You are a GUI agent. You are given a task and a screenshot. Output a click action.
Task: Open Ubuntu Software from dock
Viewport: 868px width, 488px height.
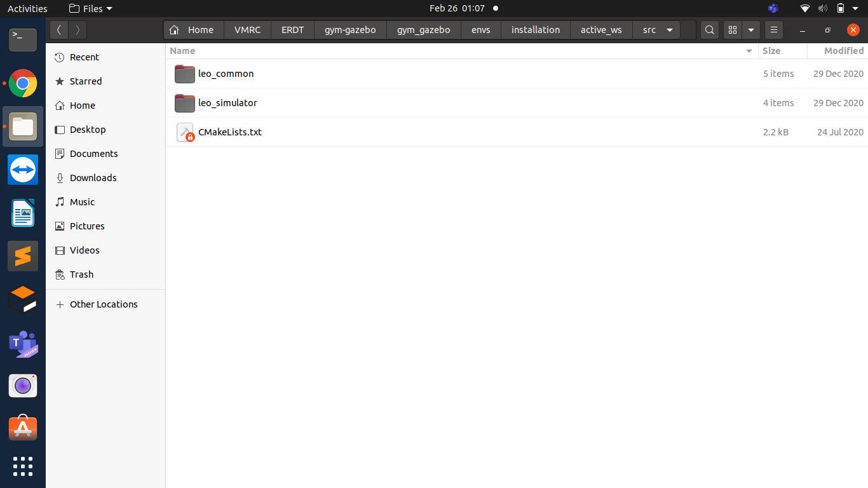pos(23,429)
